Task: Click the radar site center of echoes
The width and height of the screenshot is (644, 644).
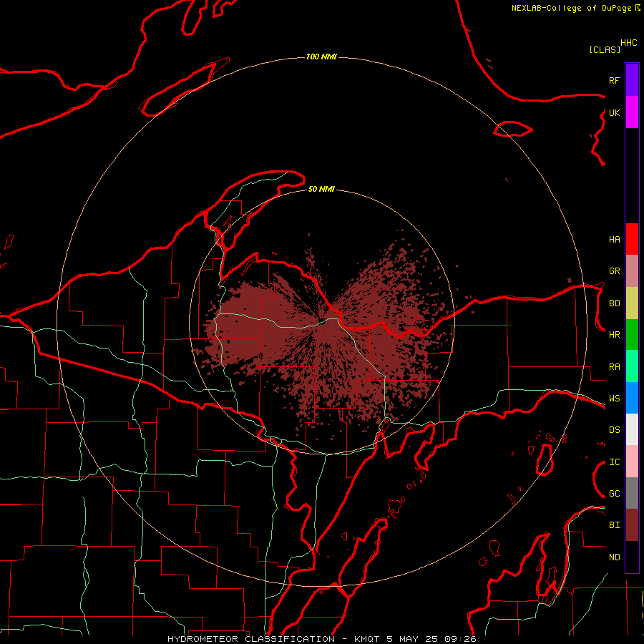Action: 322,323
